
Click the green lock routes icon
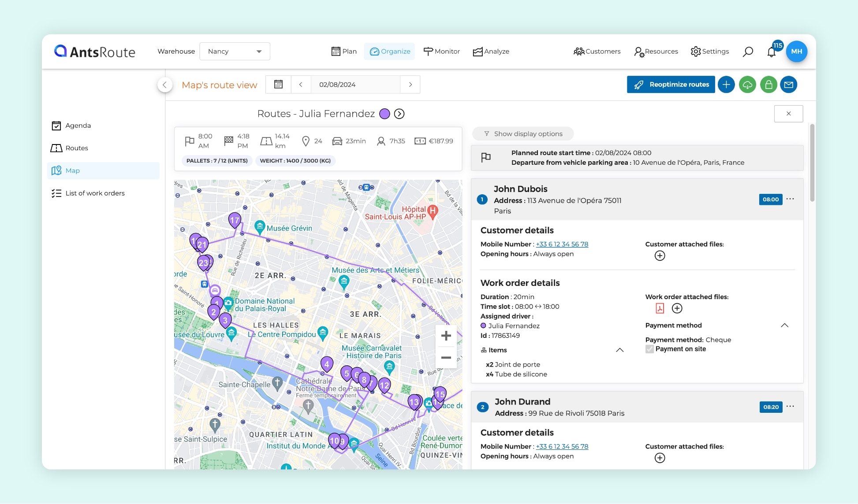tap(768, 85)
